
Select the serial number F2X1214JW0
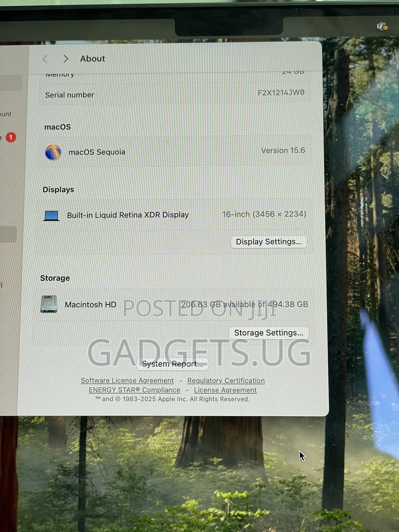[x=281, y=93]
